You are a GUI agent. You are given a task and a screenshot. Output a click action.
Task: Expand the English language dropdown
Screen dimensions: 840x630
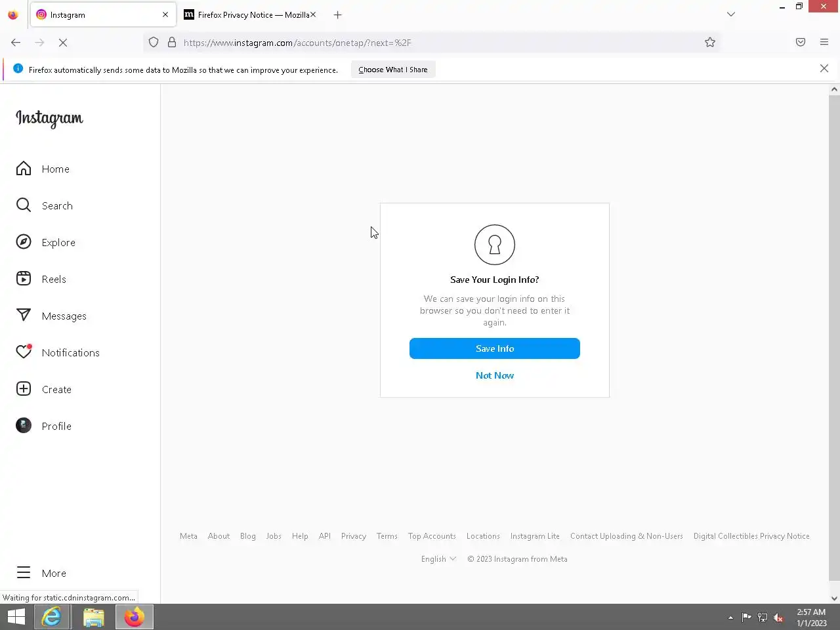(438, 559)
